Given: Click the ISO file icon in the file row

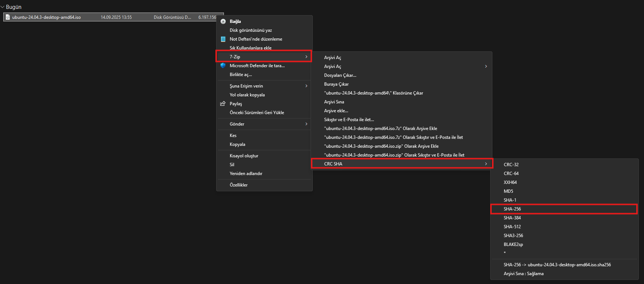Looking at the screenshot, I should pyautogui.click(x=8, y=17).
